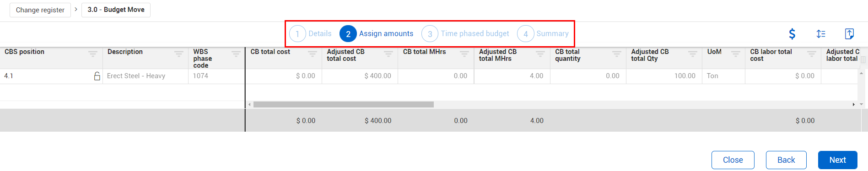
Task: Click the Back button
Action: 786,160
